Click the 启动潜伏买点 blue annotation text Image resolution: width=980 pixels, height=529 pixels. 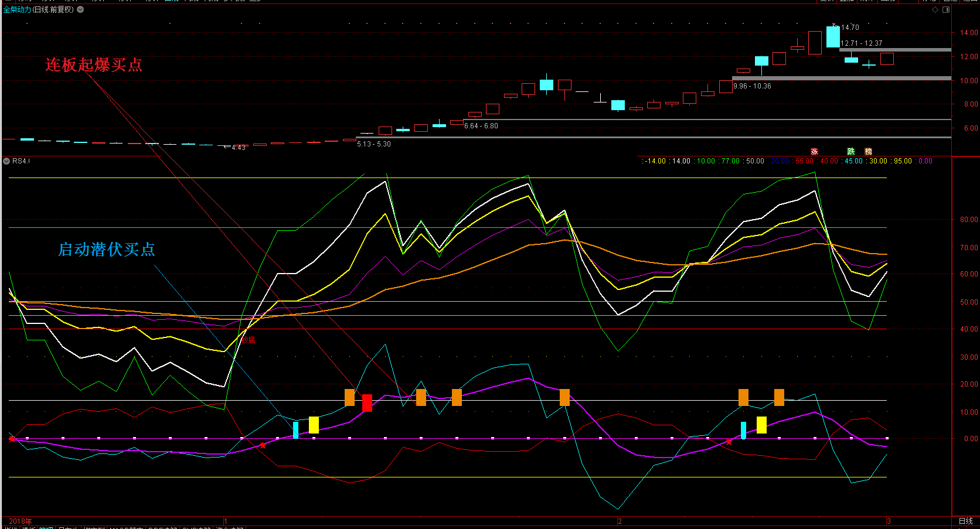click(107, 250)
